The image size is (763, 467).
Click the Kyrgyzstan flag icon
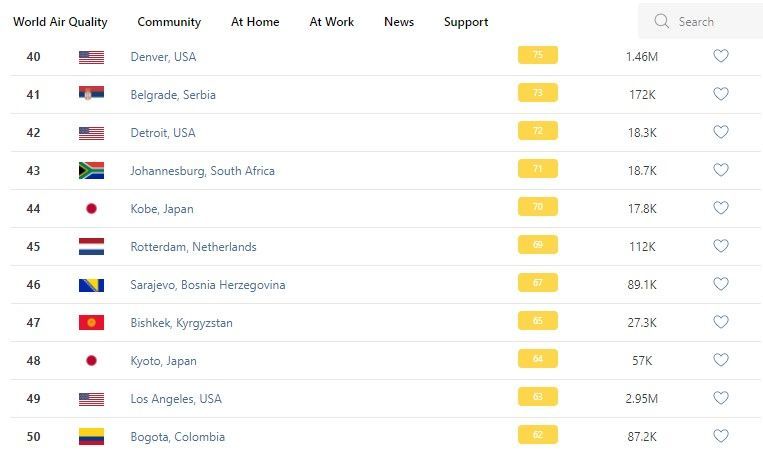tap(91, 323)
